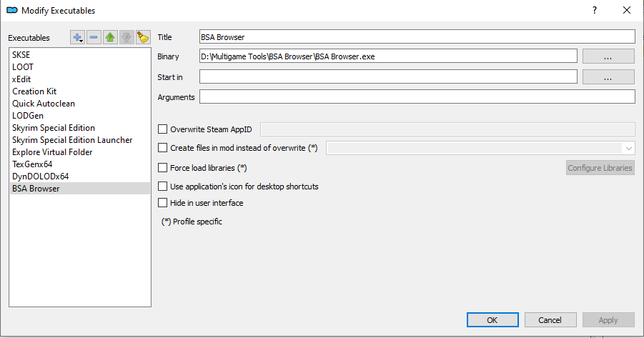The image size is (644, 338).
Task: Select xEdit from the executables list
Action: click(x=21, y=79)
